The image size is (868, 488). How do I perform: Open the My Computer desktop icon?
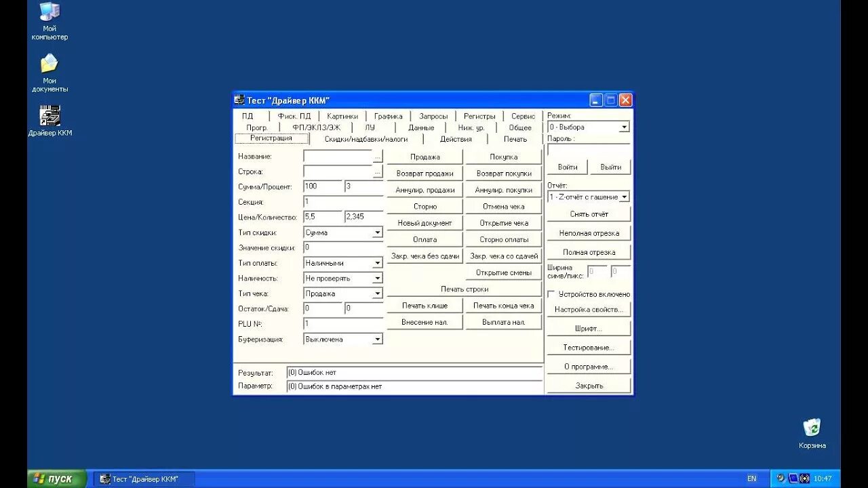[x=50, y=20]
